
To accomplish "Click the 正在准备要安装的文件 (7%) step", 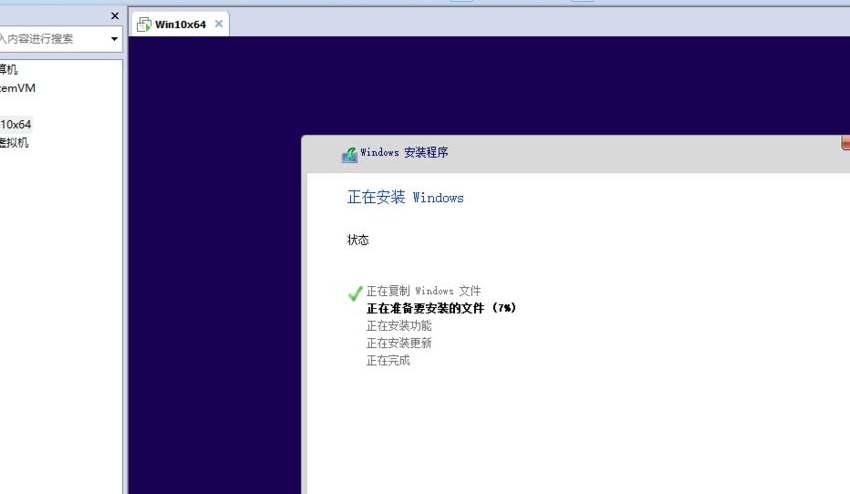I will pyautogui.click(x=441, y=308).
